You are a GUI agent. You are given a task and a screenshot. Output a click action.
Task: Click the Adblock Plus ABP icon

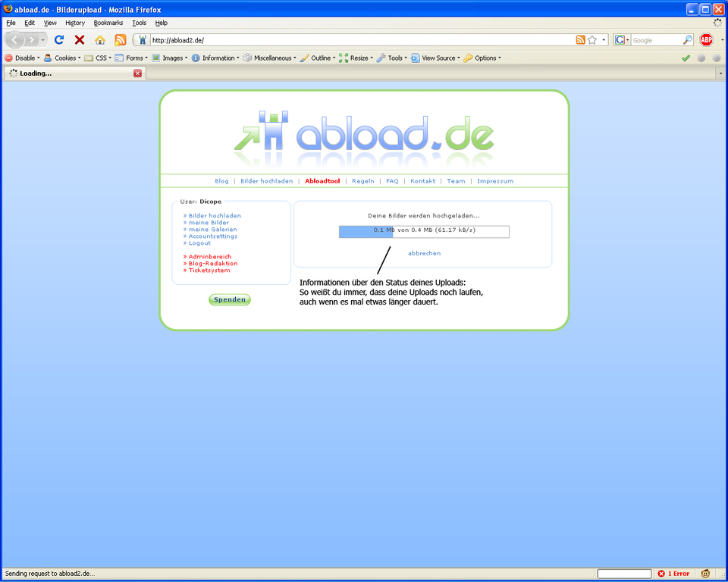(706, 40)
